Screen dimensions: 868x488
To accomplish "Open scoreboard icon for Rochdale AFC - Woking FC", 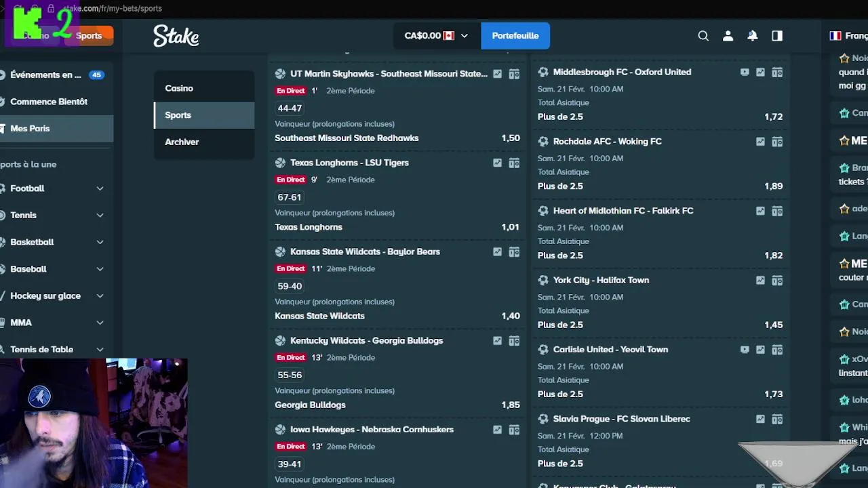I will click(x=777, y=142).
